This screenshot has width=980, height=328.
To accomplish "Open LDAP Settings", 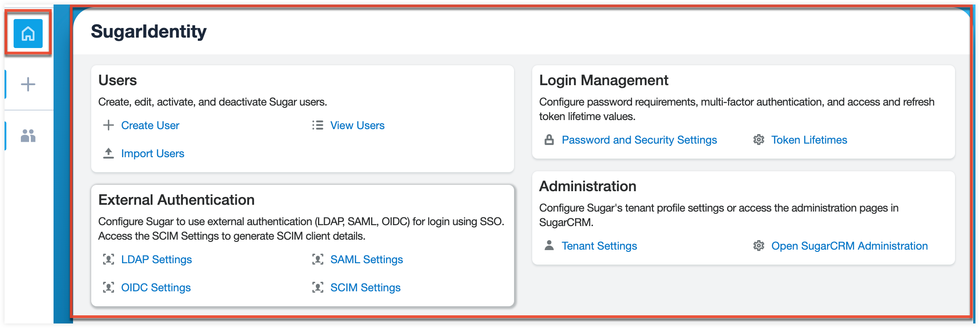I will pos(157,260).
